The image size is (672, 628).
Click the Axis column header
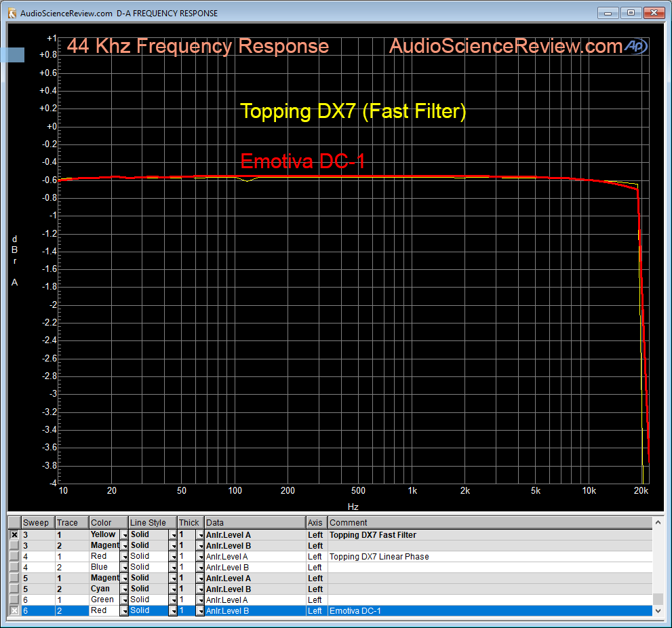point(317,523)
